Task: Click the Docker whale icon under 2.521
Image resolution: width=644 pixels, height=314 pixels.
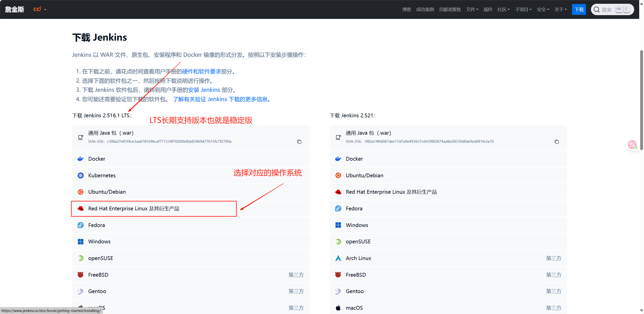Action: (x=338, y=159)
